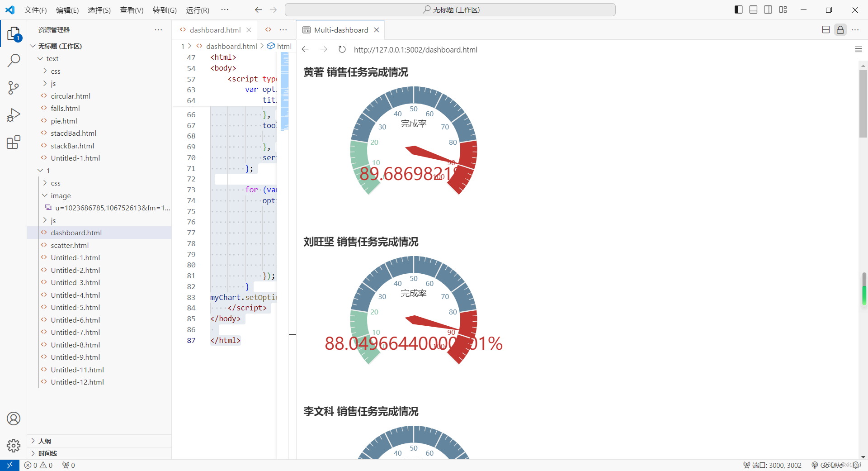Open the 查看(V) menu

pyautogui.click(x=132, y=10)
